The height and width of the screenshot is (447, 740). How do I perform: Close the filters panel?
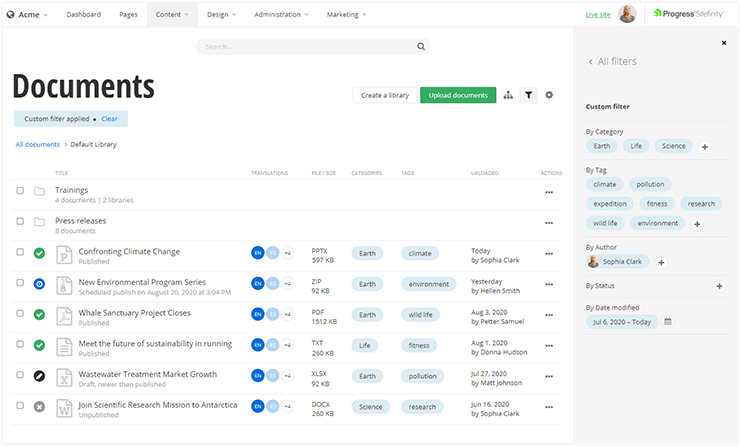click(724, 43)
